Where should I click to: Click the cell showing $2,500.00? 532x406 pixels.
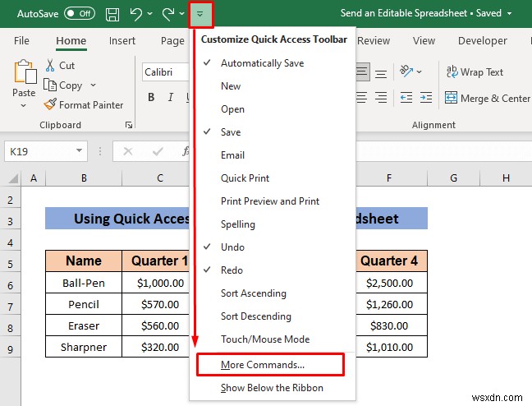click(x=390, y=283)
